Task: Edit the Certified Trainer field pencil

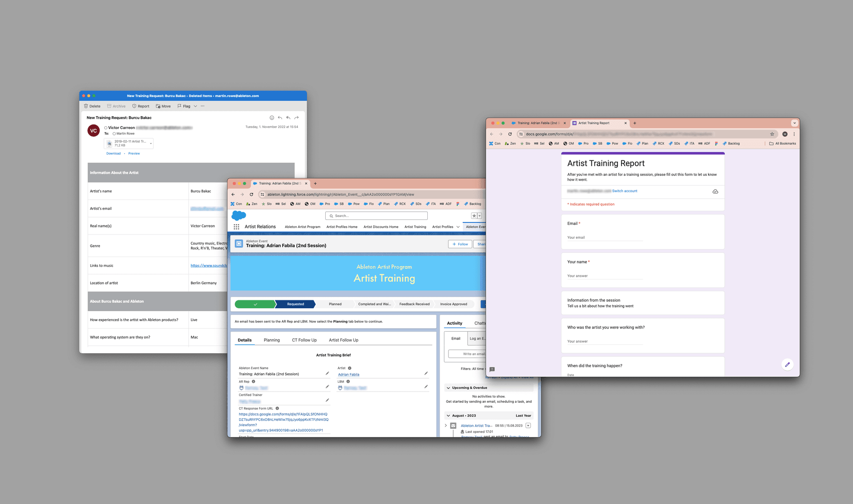Action: point(327,400)
